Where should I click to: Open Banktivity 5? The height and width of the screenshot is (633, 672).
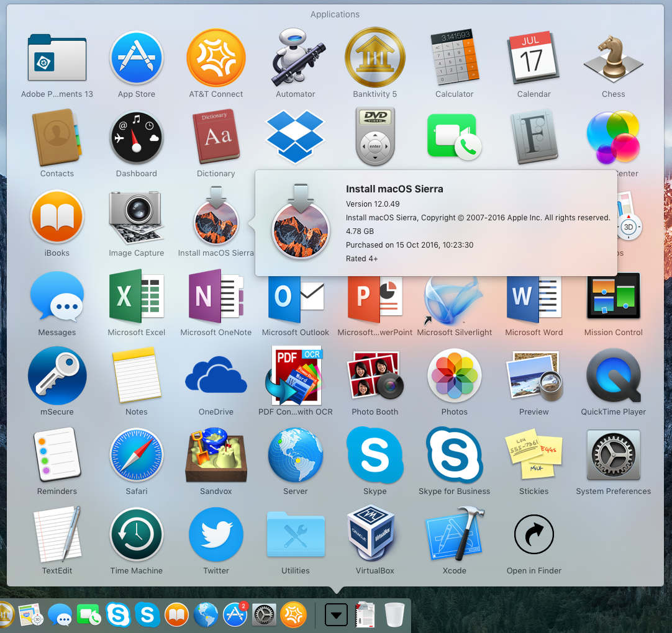click(375, 57)
